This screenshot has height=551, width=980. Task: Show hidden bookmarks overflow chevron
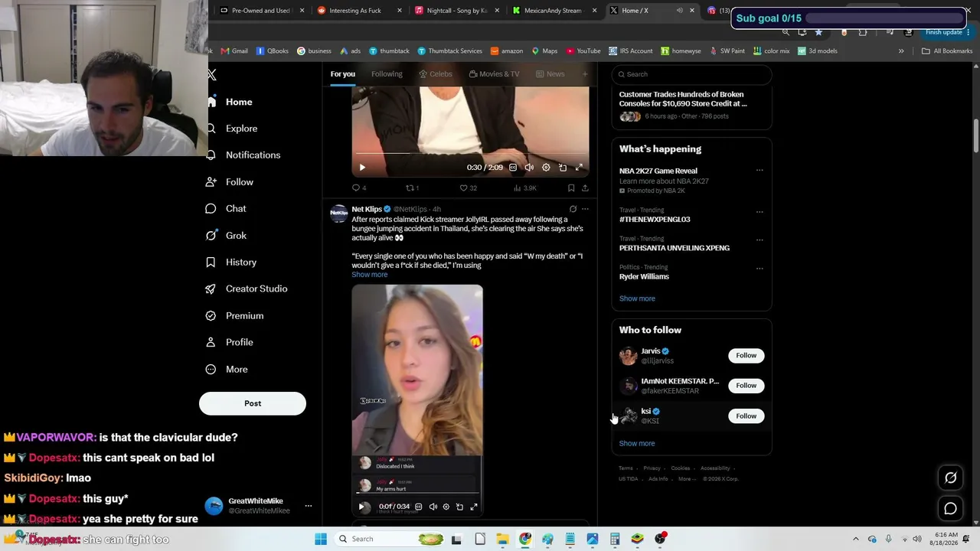[x=901, y=51]
